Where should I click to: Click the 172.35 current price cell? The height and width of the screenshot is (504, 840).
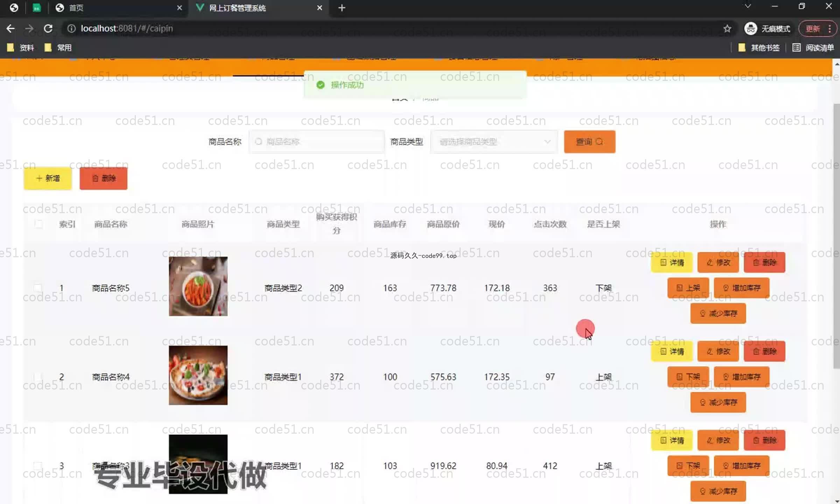497,377
